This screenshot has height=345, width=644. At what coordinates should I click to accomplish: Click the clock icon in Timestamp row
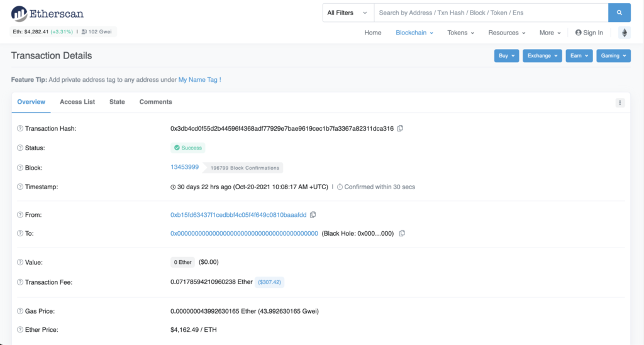tap(173, 187)
